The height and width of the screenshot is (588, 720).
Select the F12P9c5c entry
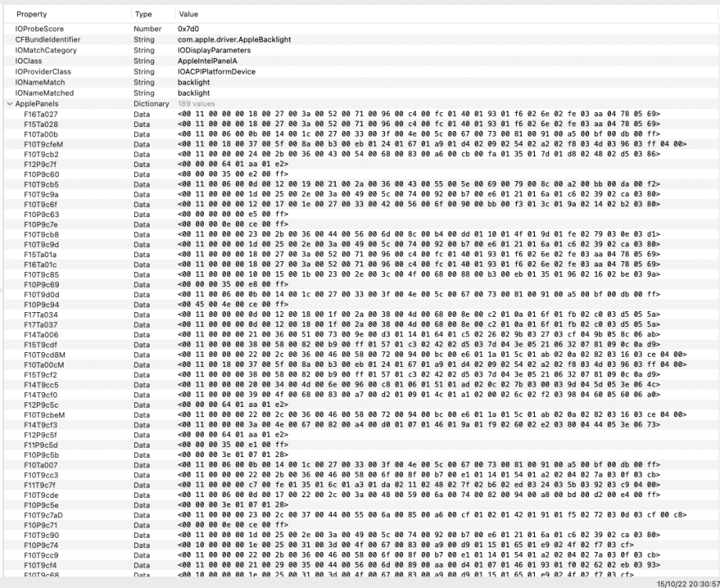tap(41, 405)
